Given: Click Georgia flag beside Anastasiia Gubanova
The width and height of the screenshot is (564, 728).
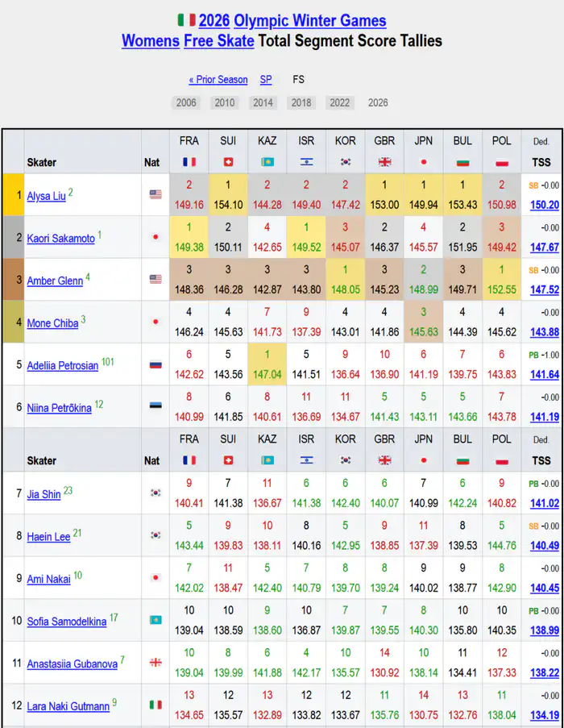Looking at the screenshot, I should pyautogui.click(x=156, y=663).
